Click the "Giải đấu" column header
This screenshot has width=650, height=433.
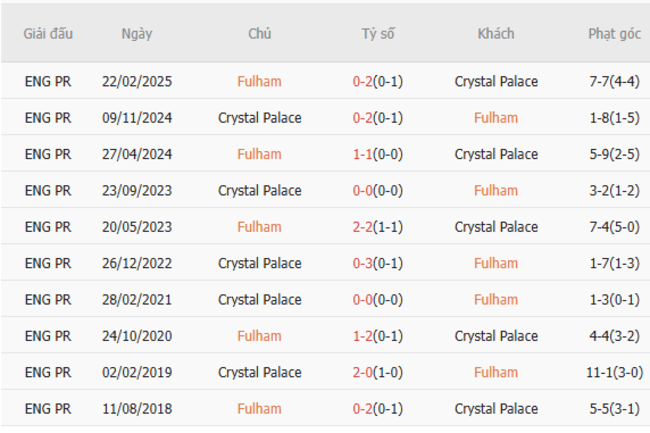[48, 33]
